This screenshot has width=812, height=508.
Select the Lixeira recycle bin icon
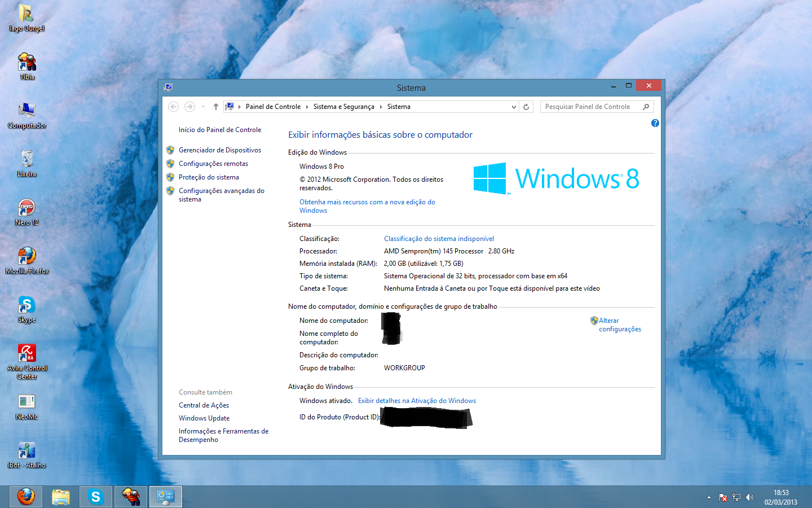(x=27, y=164)
